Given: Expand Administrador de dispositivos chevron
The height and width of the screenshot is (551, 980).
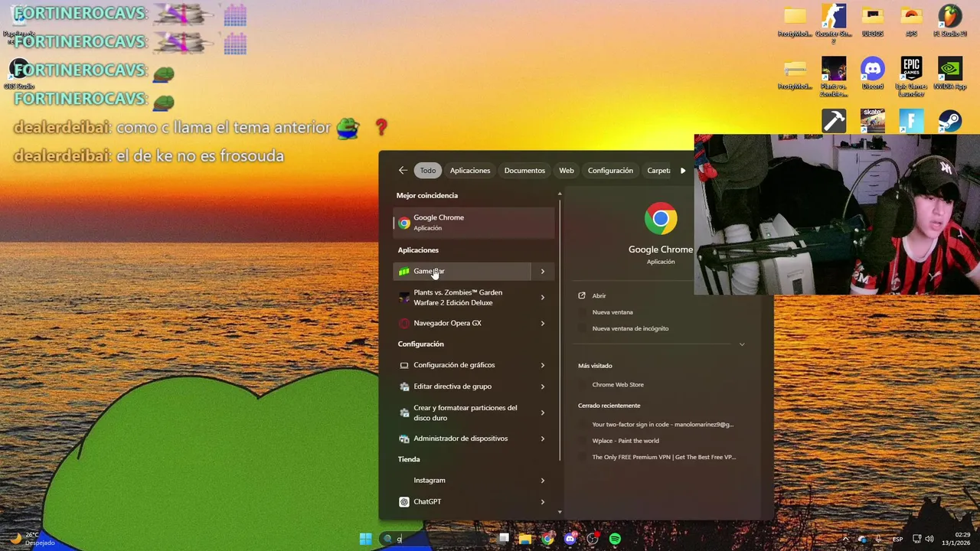Looking at the screenshot, I should click(543, 439).
